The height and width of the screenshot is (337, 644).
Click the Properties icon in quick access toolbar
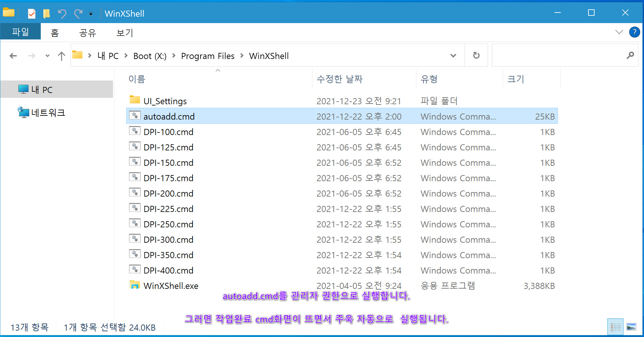(x=31, y=13)
